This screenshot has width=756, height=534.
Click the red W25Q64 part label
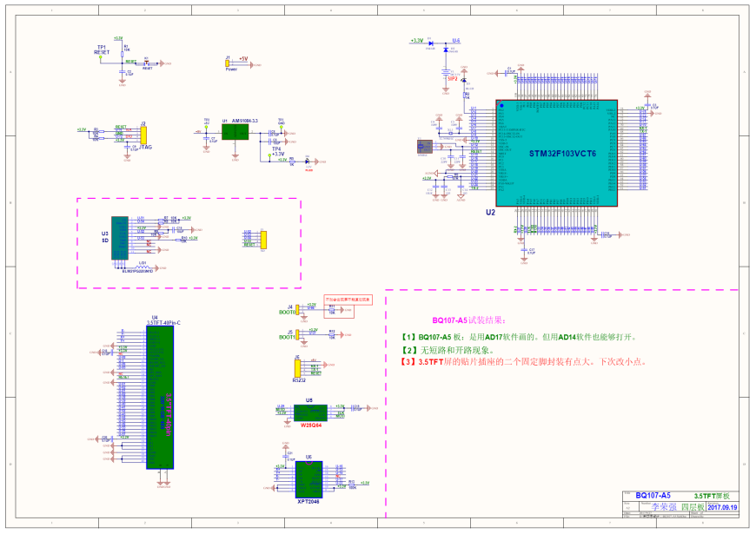311,425
